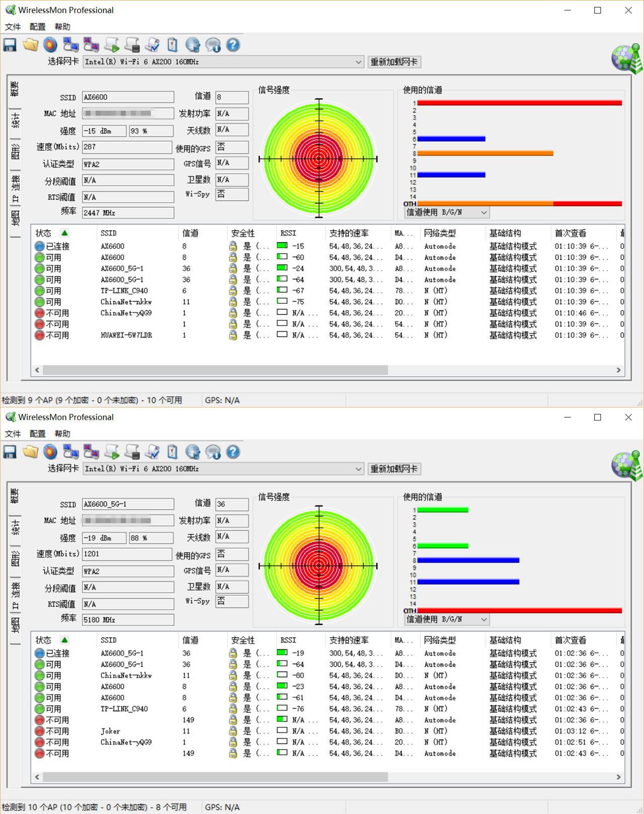Switch to 图形 tab in the 2447 MHz window
Viewport: 644px width, 814px height.
click(x=15, y=152)
